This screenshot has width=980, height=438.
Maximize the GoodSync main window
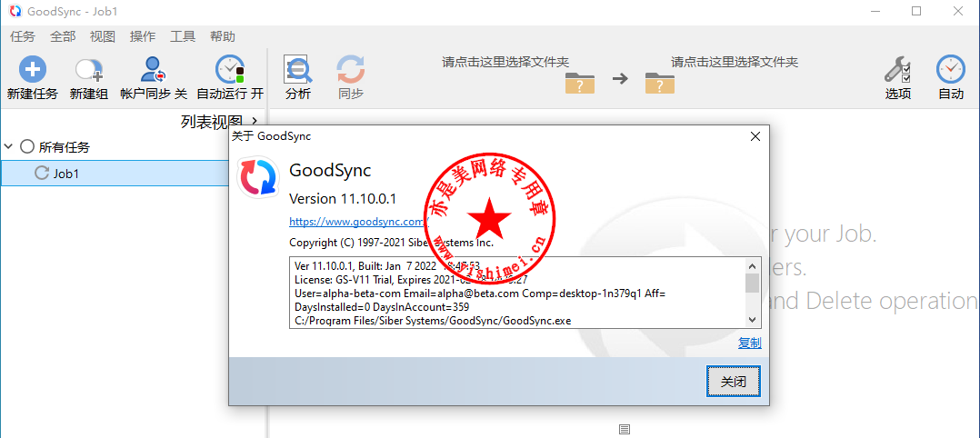click(x=916, y=11)
